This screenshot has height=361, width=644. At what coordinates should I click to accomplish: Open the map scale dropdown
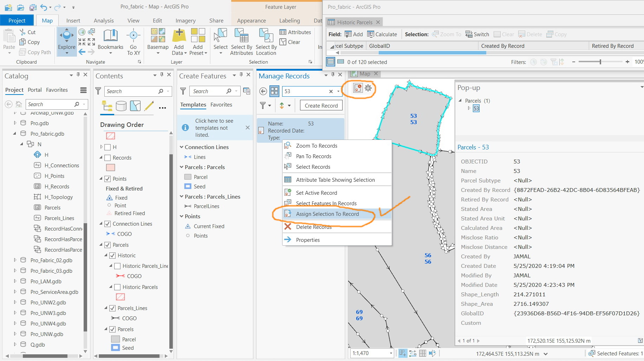click(391, 353)
